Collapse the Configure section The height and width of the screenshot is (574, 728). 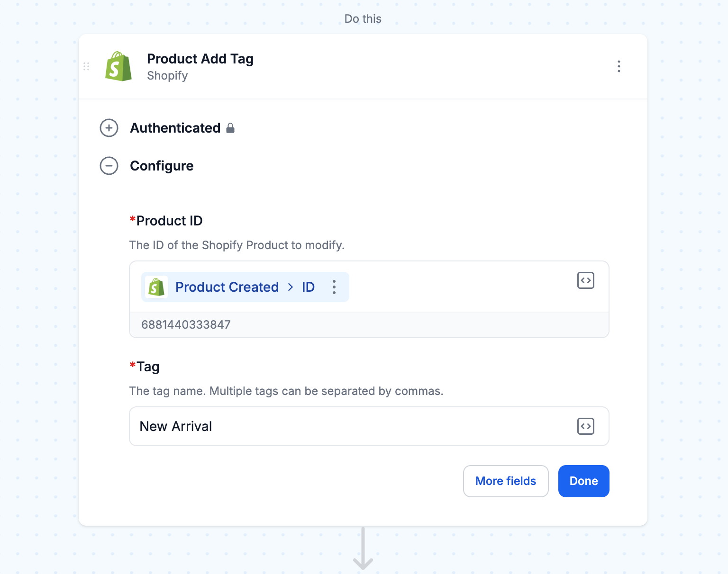(x=109, y=166)
